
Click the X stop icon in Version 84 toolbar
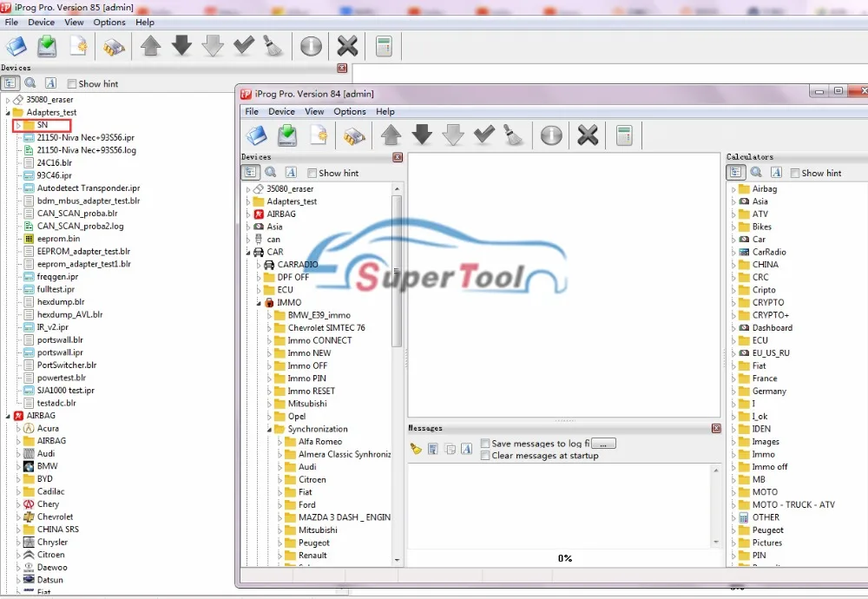(588, 135)
